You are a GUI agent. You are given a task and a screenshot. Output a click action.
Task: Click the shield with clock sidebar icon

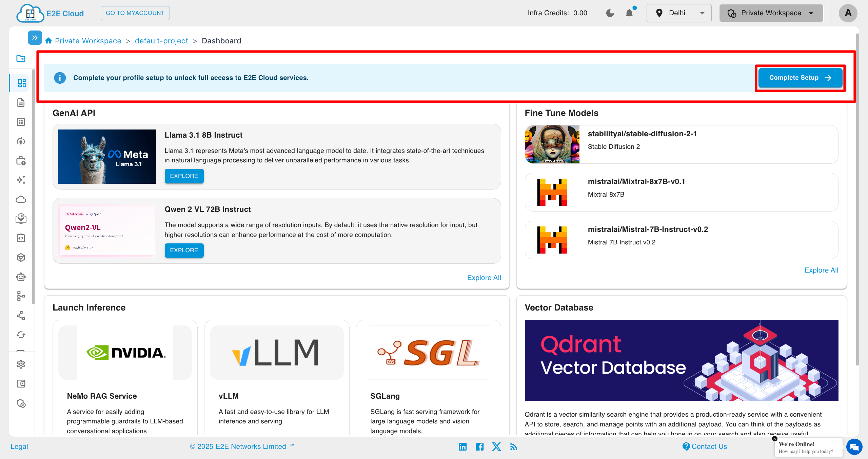[21, 403]
